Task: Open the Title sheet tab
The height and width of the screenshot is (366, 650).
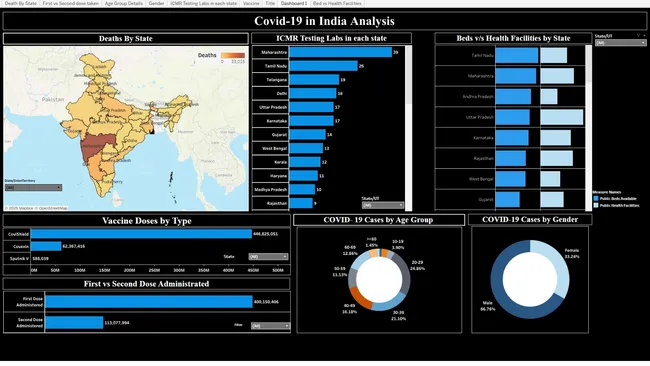Action: click(270, 3)
